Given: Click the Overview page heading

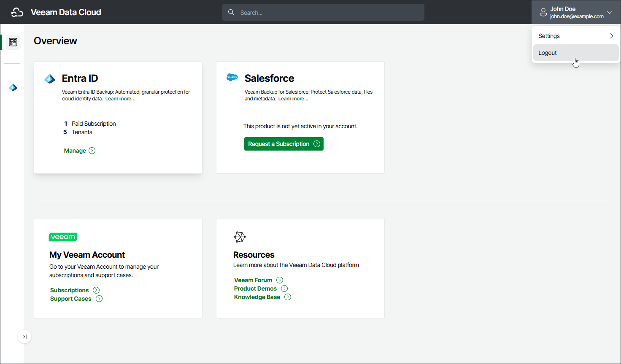Looking at the screenshot, I should [55, 41].
